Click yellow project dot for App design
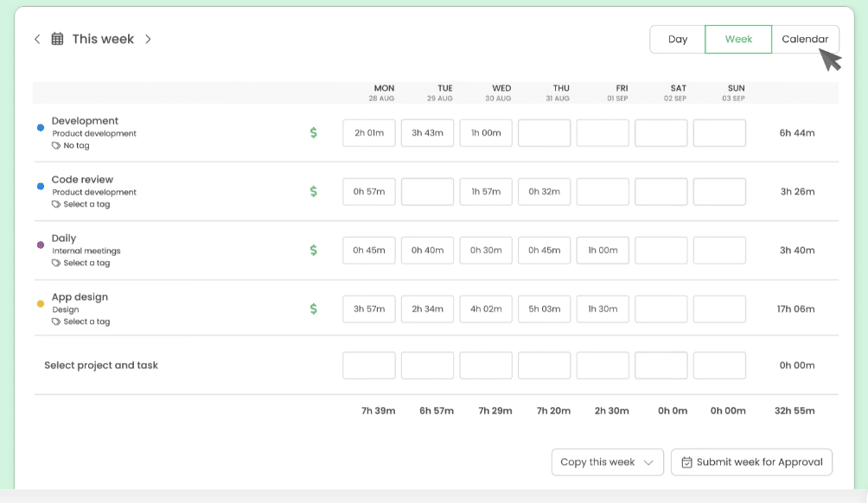The width and height of the screenshot is (868, 503). click(x=41, y=304)
